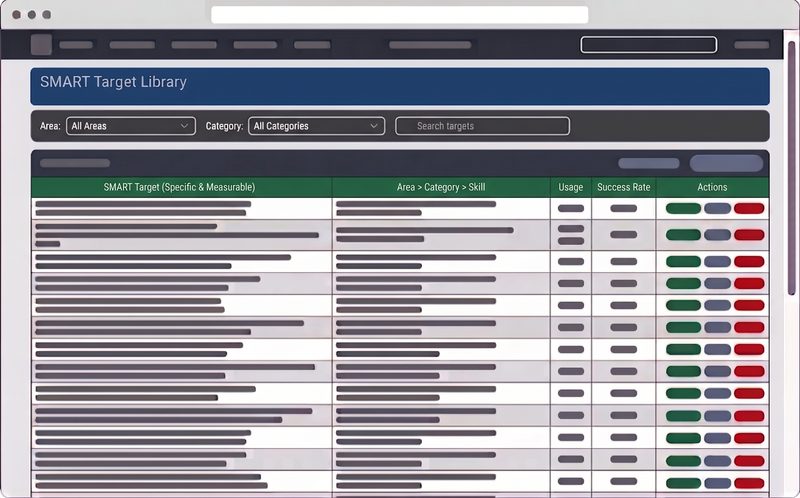800x498 pixels.
Task: Click the red action button in first table row
Action: coord(749,208)
